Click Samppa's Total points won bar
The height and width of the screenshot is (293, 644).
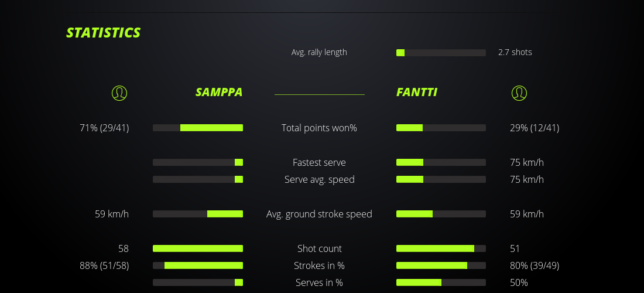click(x=198, y=128)
